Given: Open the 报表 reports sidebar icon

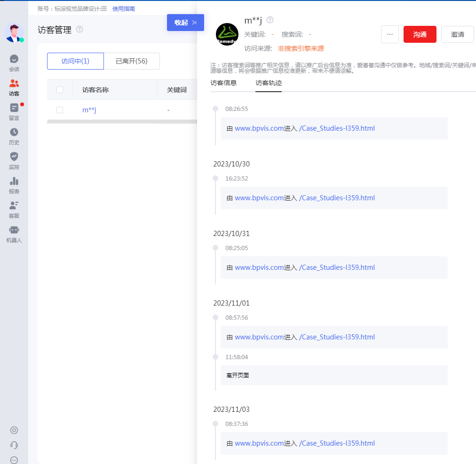Looking at the screenshot, I should (14, 185).
